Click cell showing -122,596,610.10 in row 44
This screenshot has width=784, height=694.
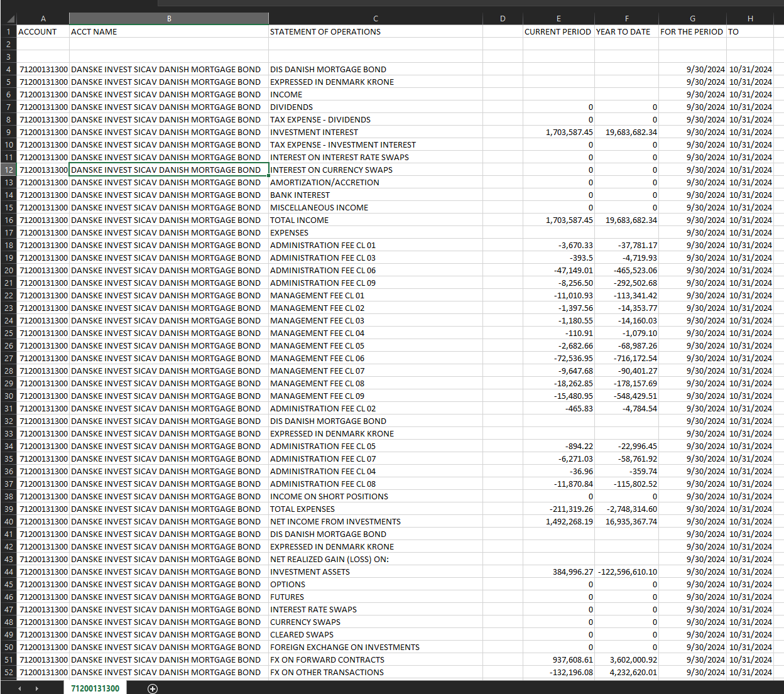626,572
